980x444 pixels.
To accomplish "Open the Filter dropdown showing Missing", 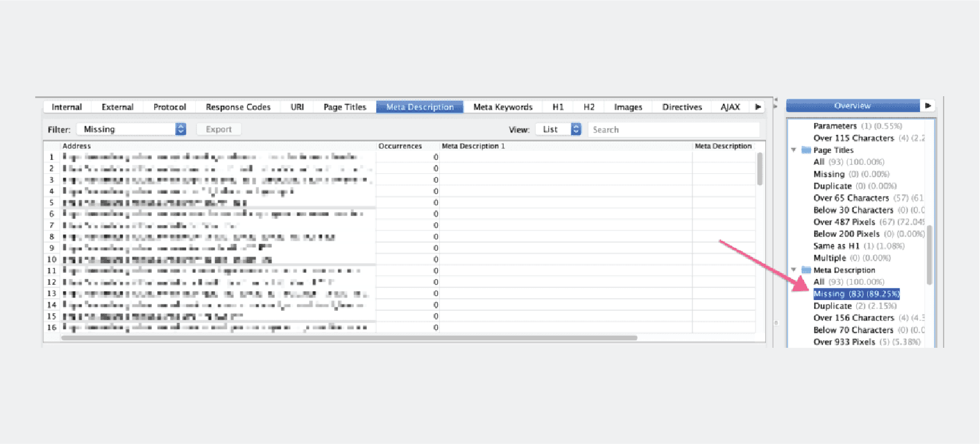I will tap(131, 129).
